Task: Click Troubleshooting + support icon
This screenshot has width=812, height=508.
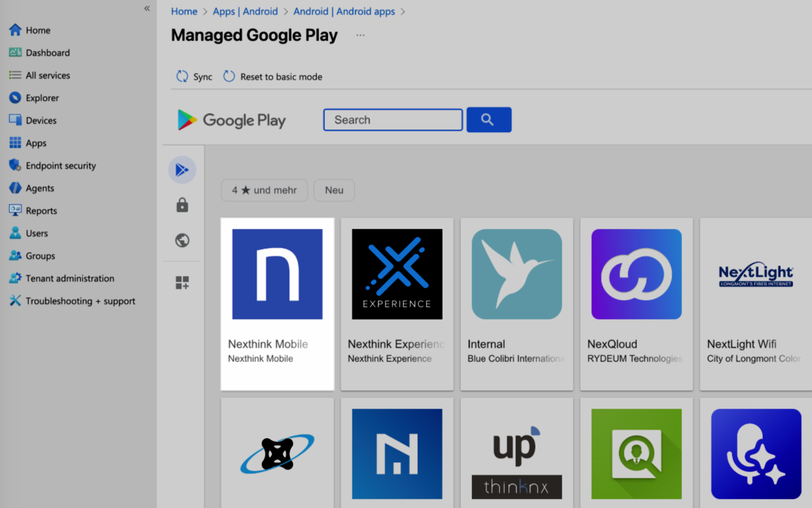Action: click(x=15, y=301)
